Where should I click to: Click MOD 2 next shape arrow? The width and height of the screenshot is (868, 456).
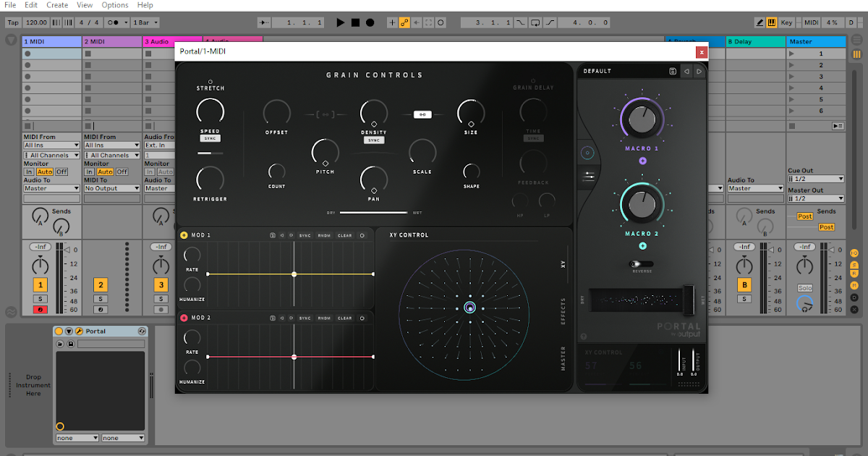(291, 318)
